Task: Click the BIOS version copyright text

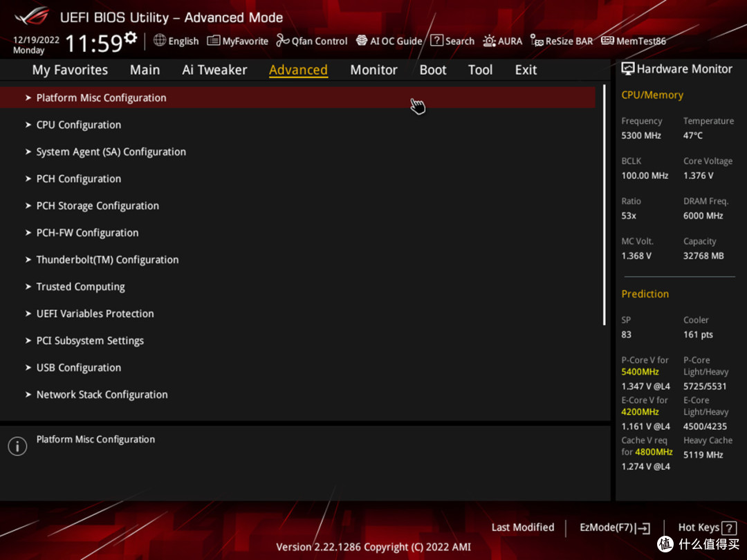Action: coord(373,547)
